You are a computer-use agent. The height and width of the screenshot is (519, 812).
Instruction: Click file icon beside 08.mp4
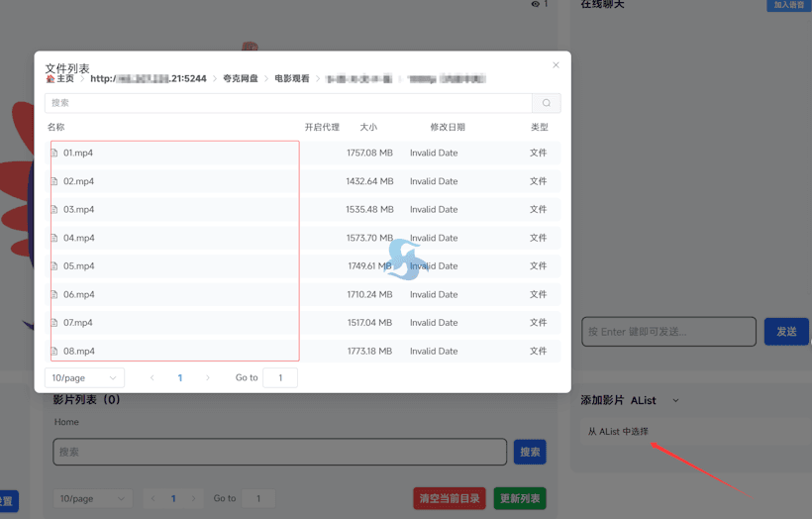[53, 351]
